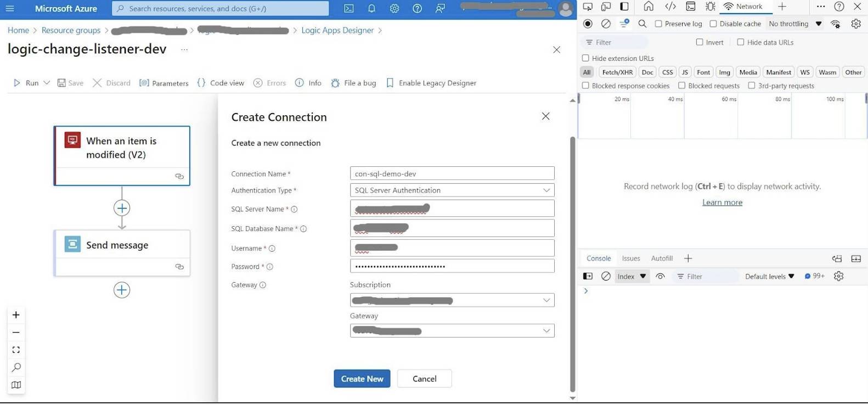Screen dimensions: 868x405
Task: Click connection link icon on Send message card
Action: [179, 267]
